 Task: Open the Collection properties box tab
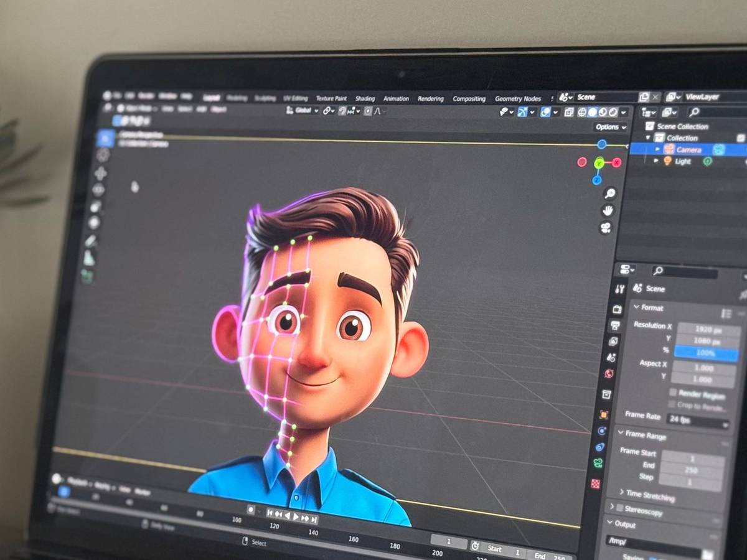[607, 394]
